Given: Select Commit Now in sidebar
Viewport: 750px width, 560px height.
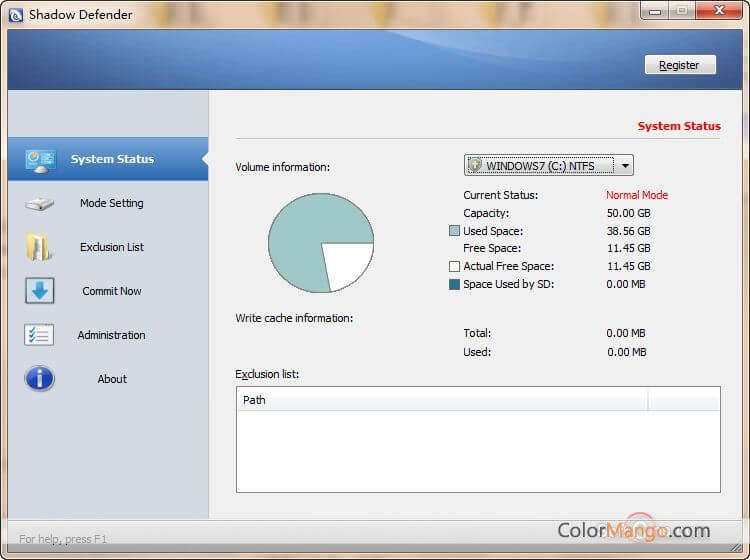Looking at the screenshot, I should point(108,291).
